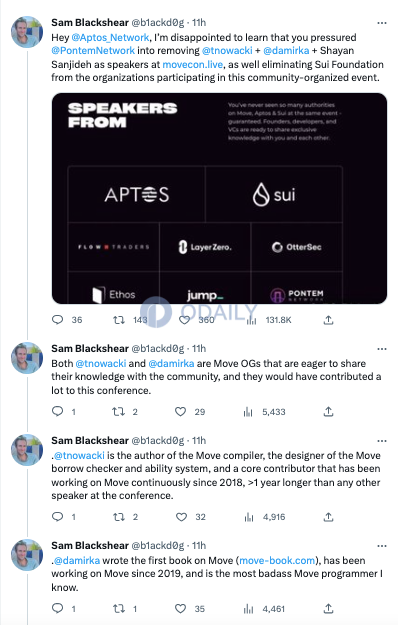Reply to the first tweet with 36 comments

[58, 320]
